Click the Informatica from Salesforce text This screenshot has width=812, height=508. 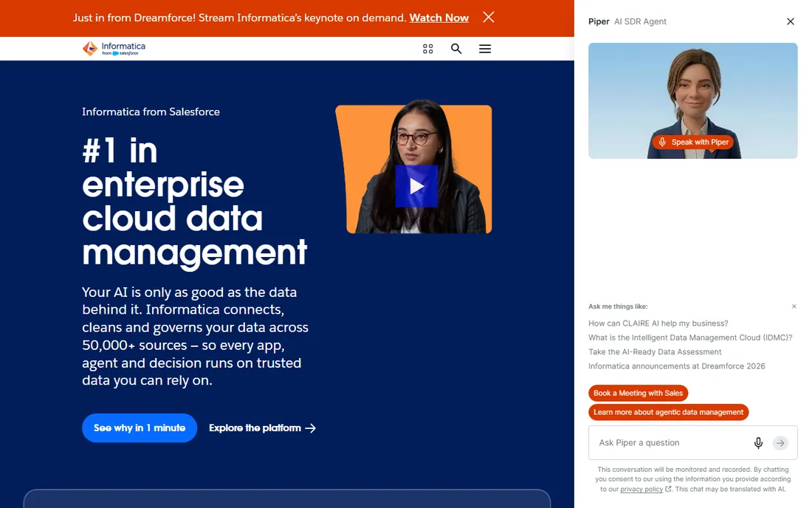tap(151, 111)
